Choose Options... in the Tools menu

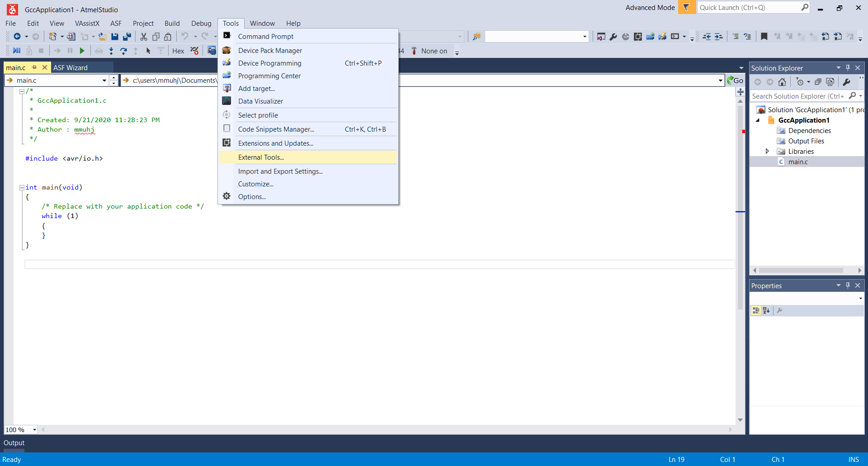308,197
